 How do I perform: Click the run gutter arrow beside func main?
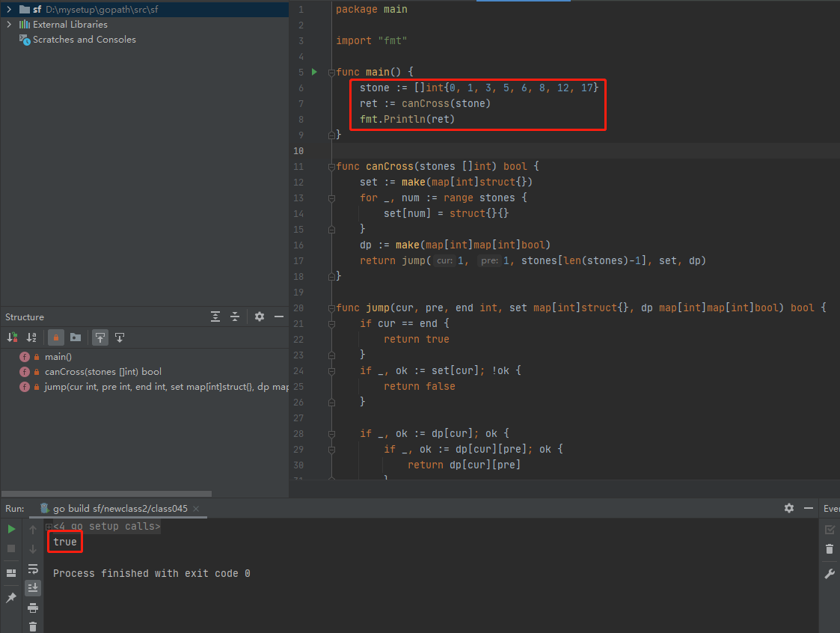(314, 72)
